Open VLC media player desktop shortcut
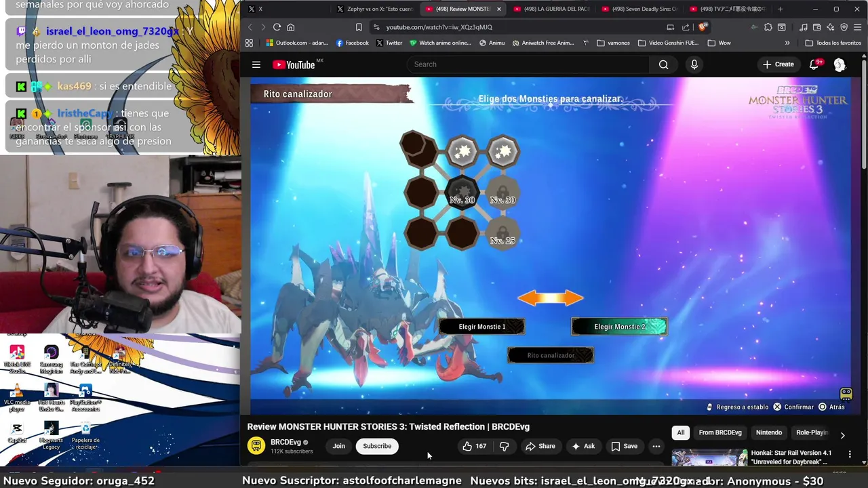The height and width of the screenshot is (488, 868). pos(17,397)
